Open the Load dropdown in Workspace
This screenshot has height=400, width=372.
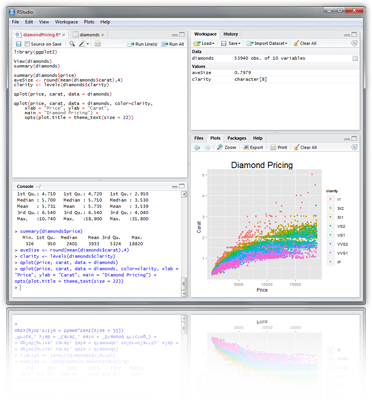click(204, 43)
